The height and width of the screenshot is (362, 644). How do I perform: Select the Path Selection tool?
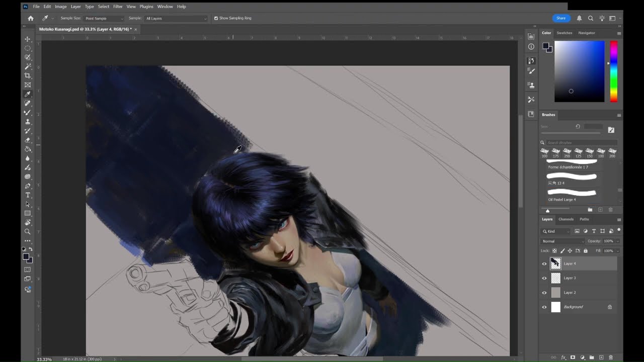tap(28, 204)
